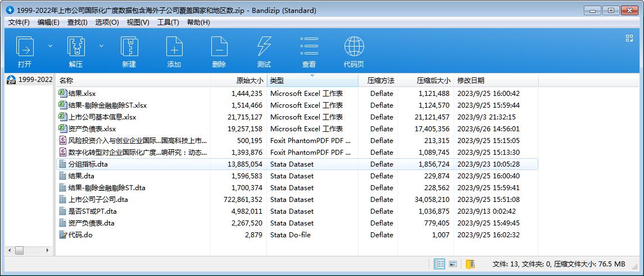
Task: Click the tree pane scroll left arrow
Action: pyautogui.click(x=10, y=250)
